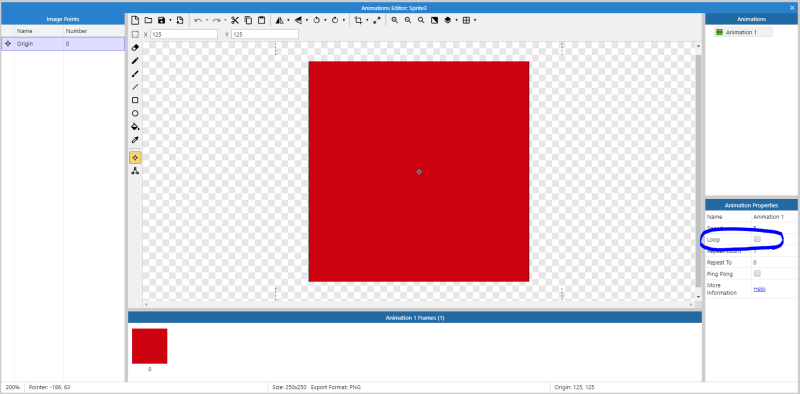Image resolution: width=800 pixels, height=394 pixels.
Task: Open the Help link
Action: [759, 289]
